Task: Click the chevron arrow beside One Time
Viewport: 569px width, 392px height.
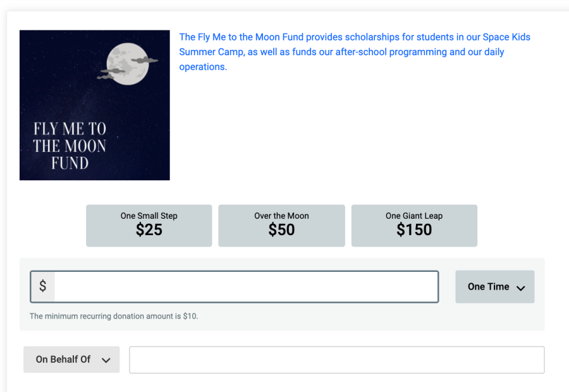Action: point(521,288)
